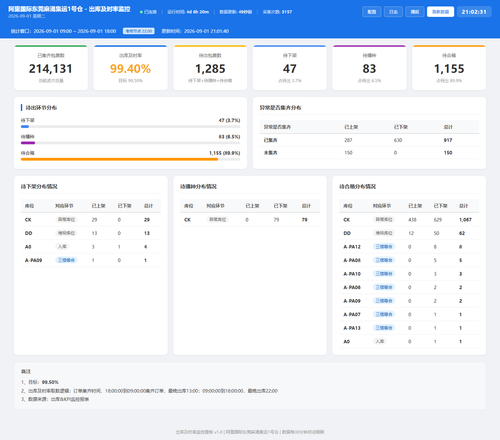Viewport: 500px width, 440px height.
Task: Click the A-PA06 row label
Action: [352, 287]
